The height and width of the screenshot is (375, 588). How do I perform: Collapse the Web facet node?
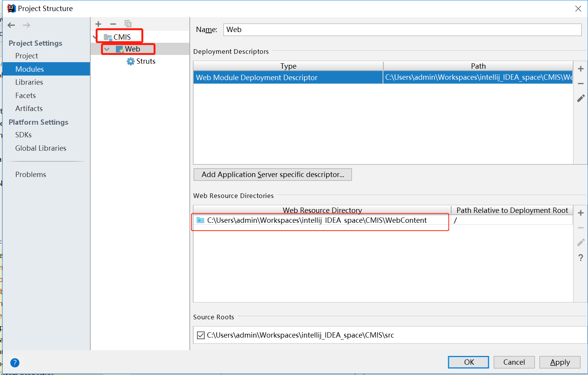tap(107, 49)
